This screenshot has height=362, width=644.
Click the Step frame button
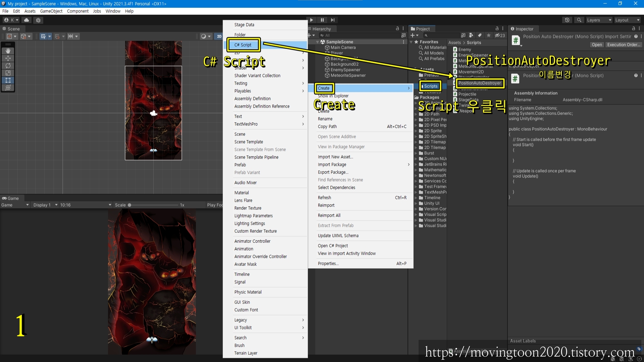point(332,20)
